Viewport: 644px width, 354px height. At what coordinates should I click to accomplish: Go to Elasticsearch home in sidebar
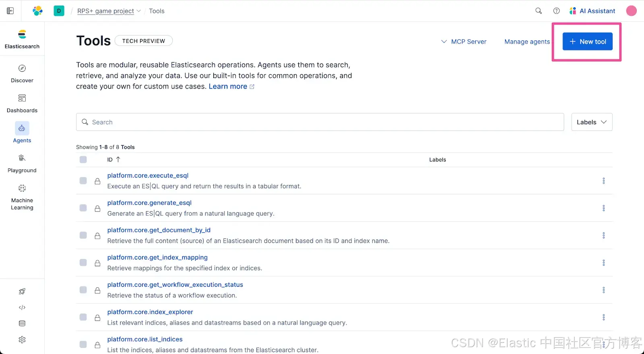pos(22,39)
